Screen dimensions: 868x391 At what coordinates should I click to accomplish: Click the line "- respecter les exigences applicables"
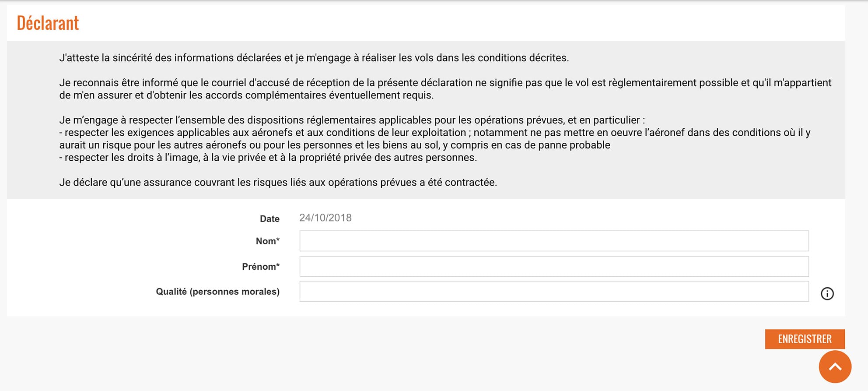(x=434, y=132)
